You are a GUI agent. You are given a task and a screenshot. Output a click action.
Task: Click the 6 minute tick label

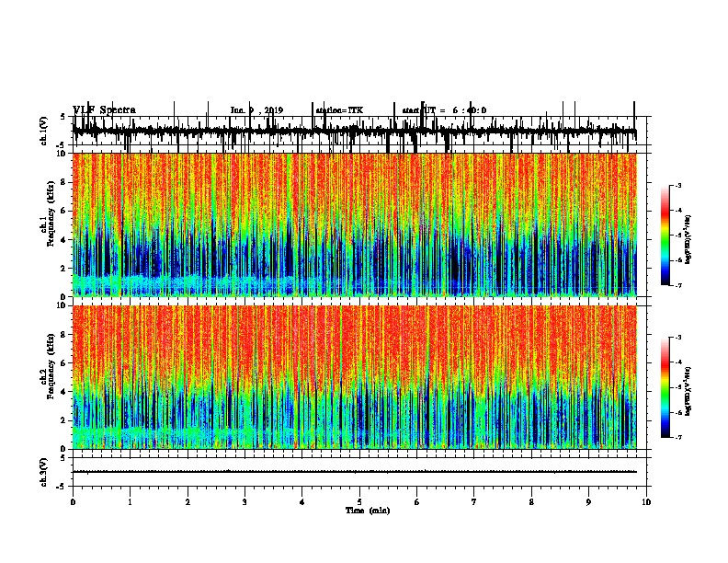(x=417, y=502)
